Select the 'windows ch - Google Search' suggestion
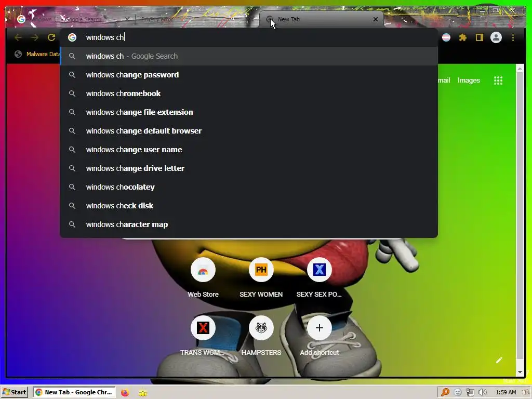Image resolution: width=532 pixels, height=399 pixels. [249, 56]
